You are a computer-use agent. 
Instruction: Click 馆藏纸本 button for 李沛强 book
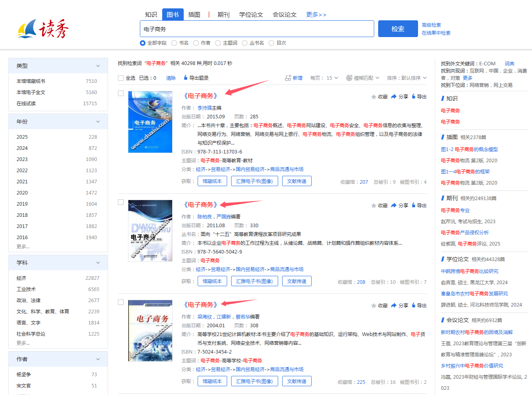pyautogui.click(x=212, y=181)
